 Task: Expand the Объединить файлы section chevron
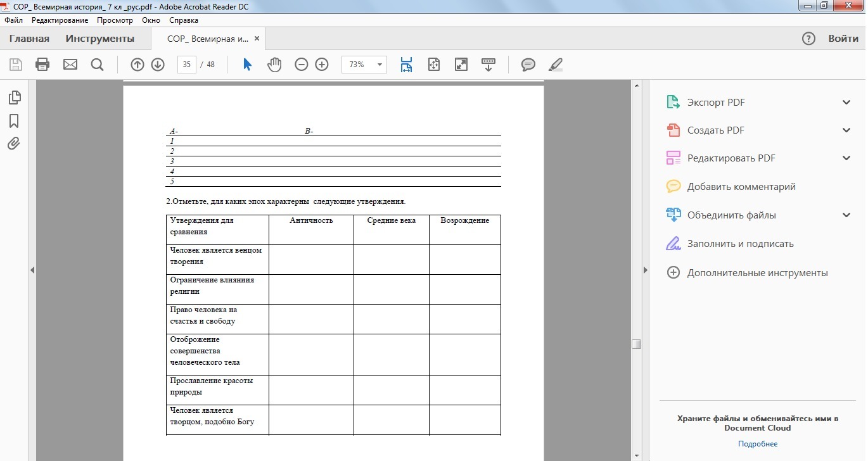pyautogui.click(x=846, y=215)
